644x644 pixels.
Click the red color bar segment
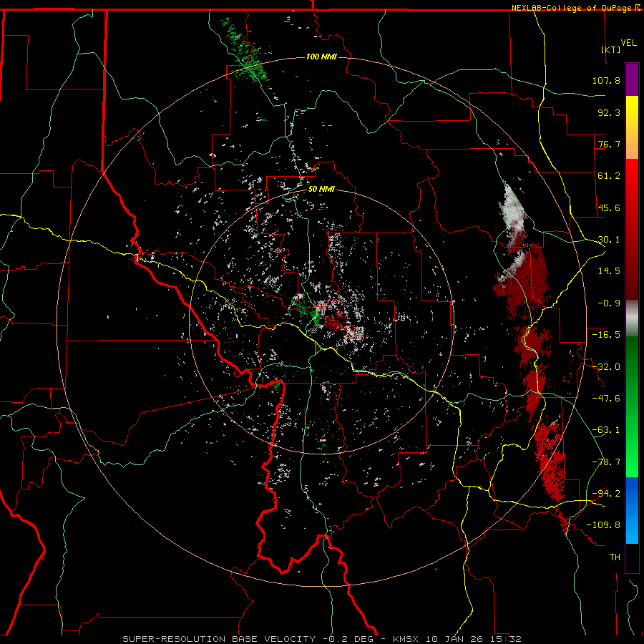632,229
